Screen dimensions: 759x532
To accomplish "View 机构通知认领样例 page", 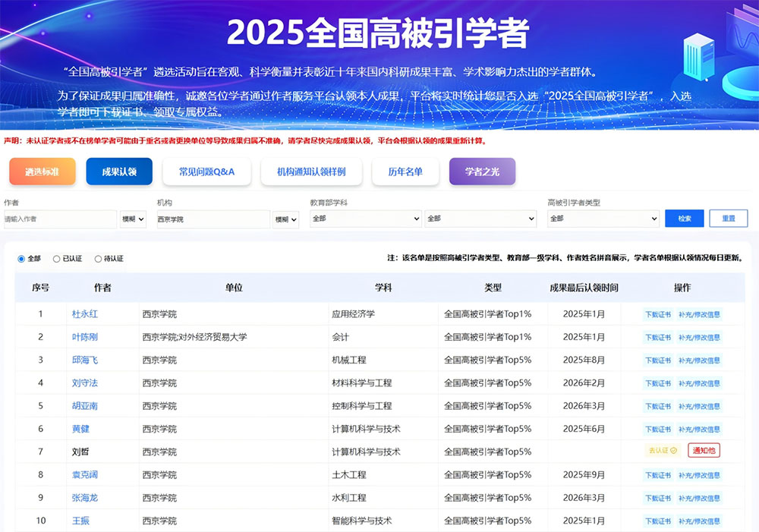I will tap(311, 172).
